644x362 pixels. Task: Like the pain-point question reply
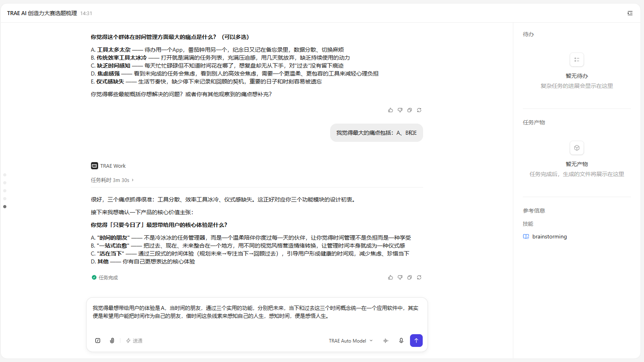391,110
